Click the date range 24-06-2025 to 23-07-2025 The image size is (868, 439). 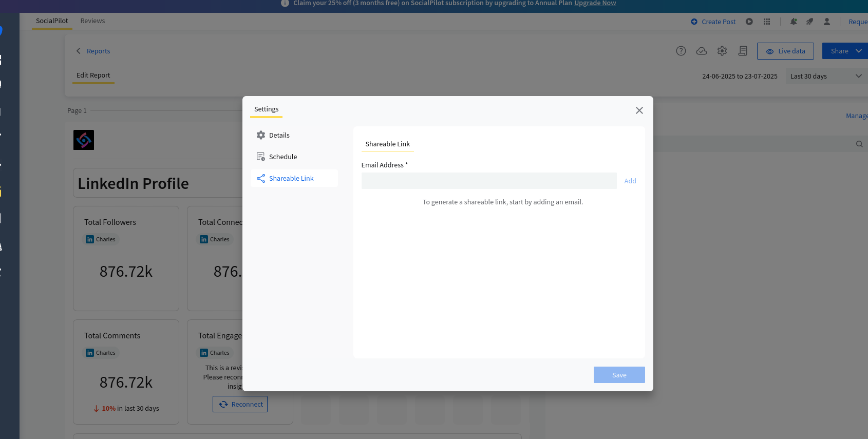tap(740, 76)
